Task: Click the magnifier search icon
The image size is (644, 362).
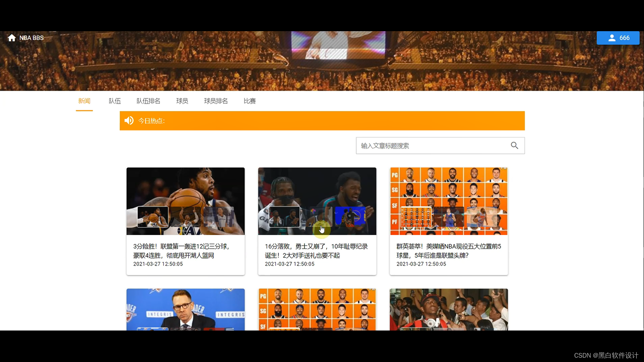Action: (x=514, y=145)
